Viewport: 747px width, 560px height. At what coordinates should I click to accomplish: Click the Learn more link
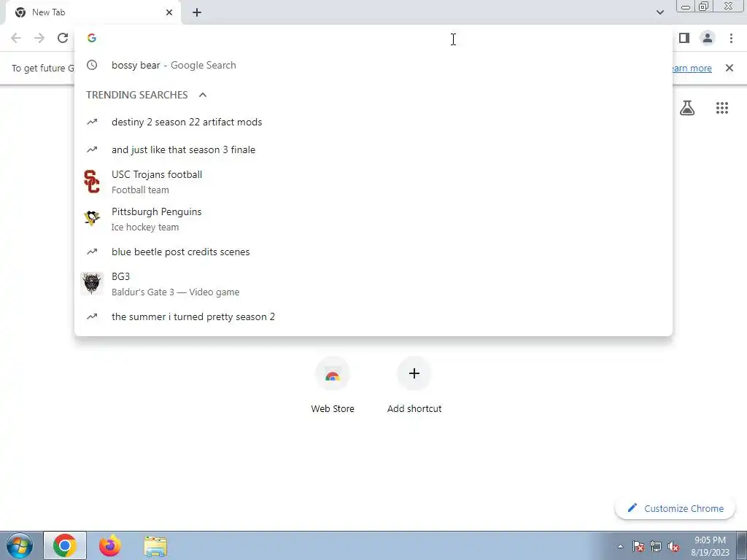click(692, 68)
